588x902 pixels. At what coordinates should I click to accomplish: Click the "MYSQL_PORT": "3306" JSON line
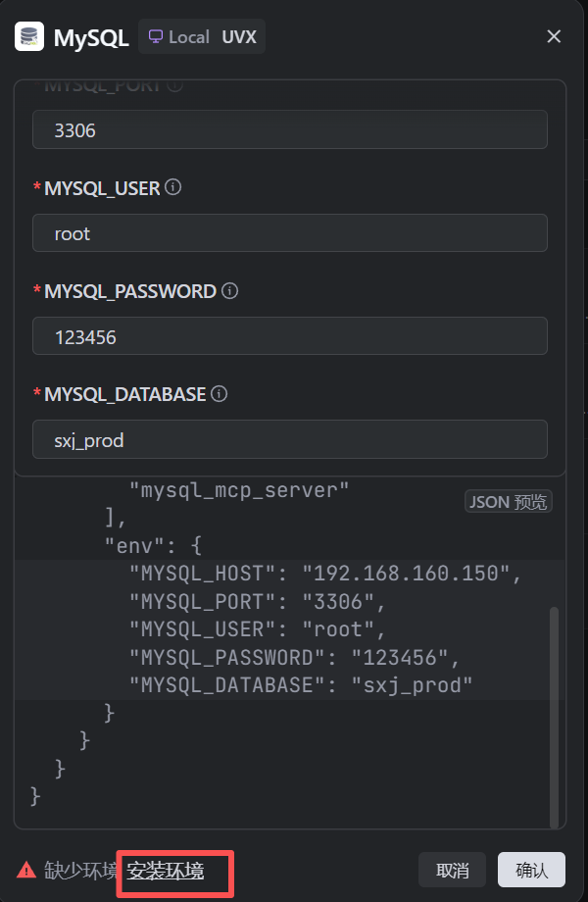coord(257,601)
